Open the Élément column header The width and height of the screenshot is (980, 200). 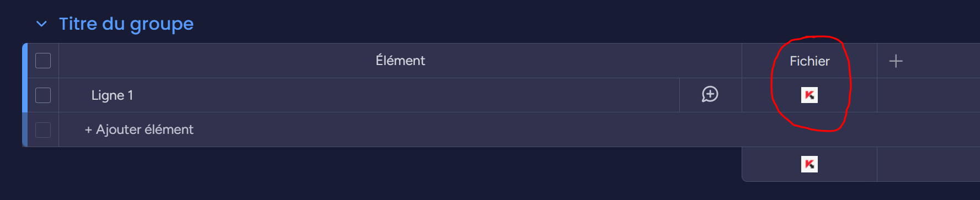tap(400, 61)
